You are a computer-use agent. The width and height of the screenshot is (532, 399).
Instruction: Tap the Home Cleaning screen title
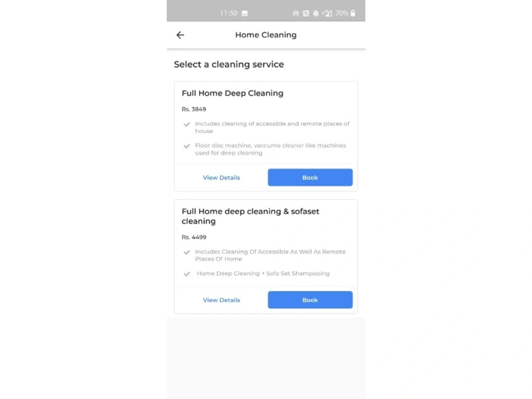click(x=265, y=35)
